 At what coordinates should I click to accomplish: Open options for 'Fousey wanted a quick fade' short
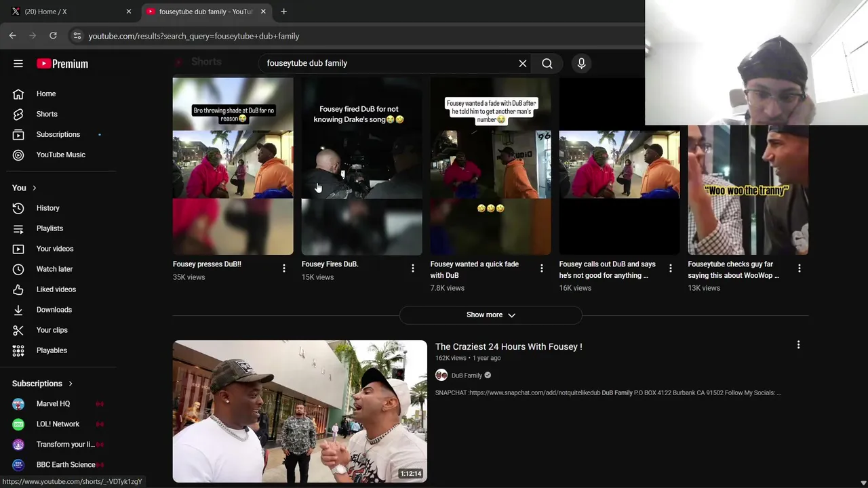click(x=542, y=268)
